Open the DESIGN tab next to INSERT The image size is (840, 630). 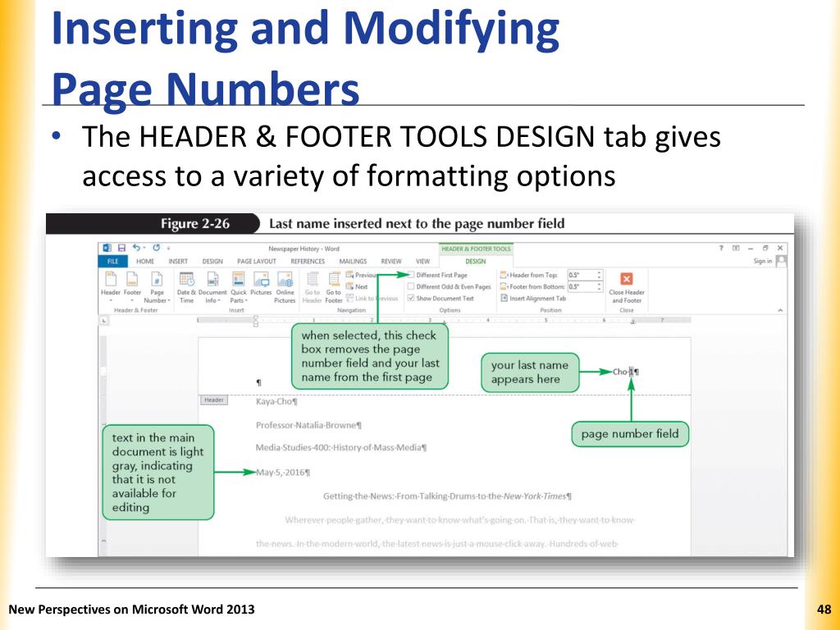tap(212, 262)
